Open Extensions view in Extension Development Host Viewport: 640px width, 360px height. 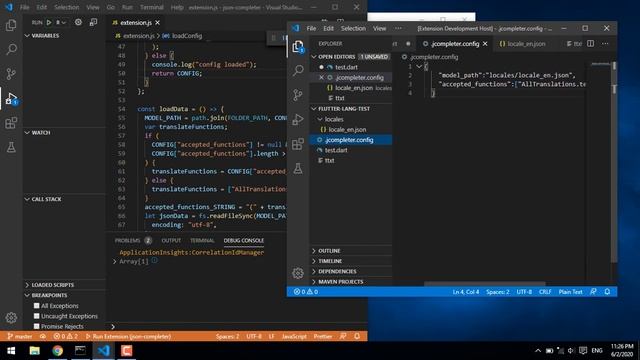[298, 144]
